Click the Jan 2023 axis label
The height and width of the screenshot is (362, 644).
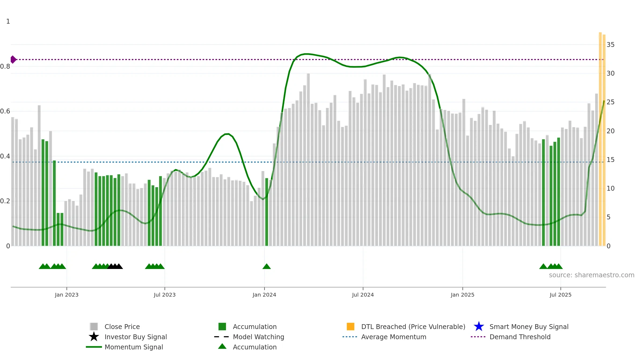[67, 295]
